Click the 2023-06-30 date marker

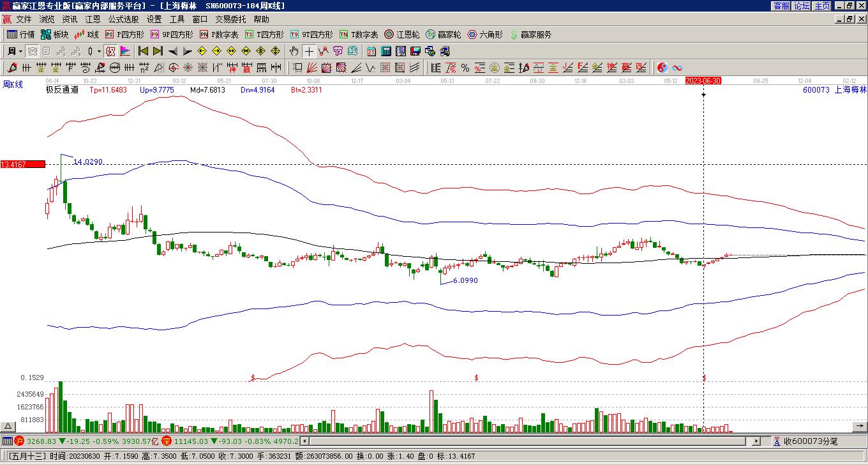[703, 81]
